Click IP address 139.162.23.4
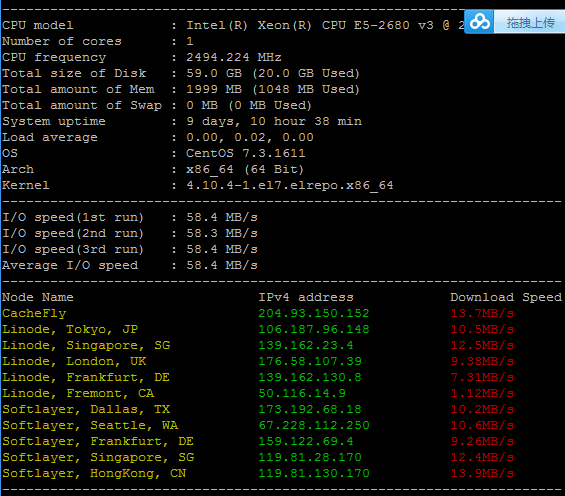 306,345
